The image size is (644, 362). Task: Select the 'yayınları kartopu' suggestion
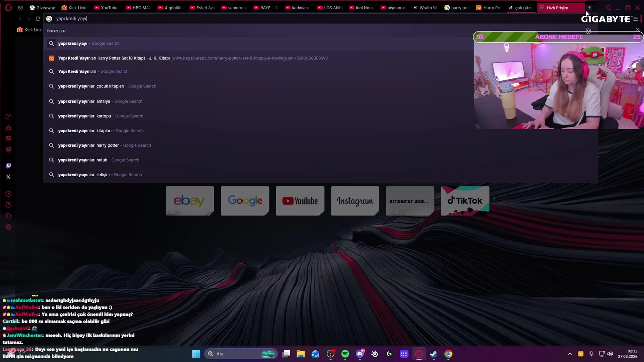(320, 116)
